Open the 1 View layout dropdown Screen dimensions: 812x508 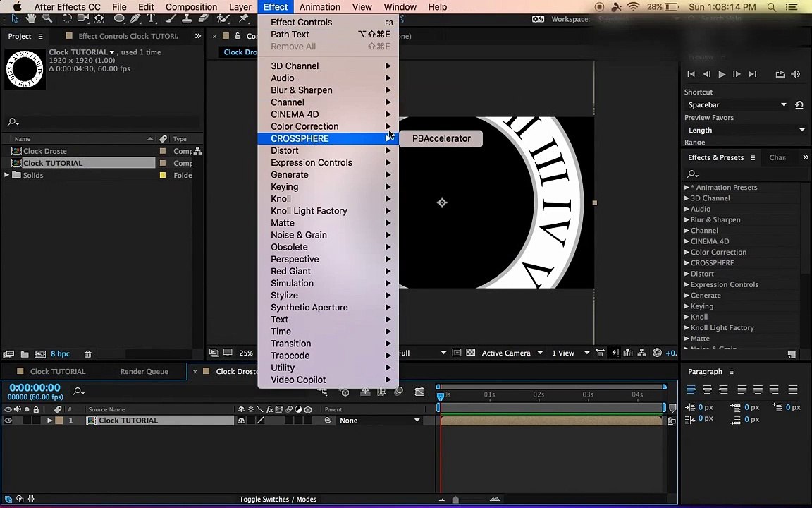[570, 353]
